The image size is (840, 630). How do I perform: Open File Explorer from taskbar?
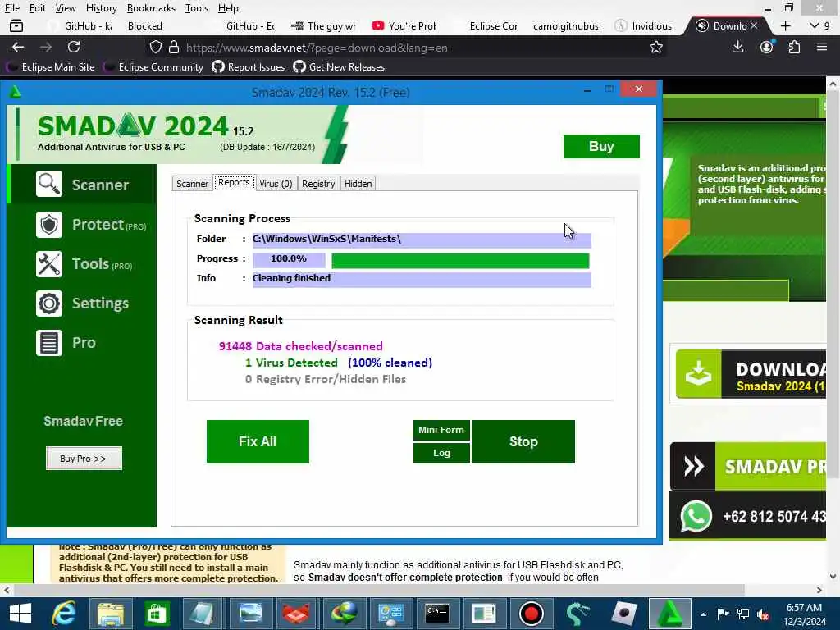click(x=111, y=614)
